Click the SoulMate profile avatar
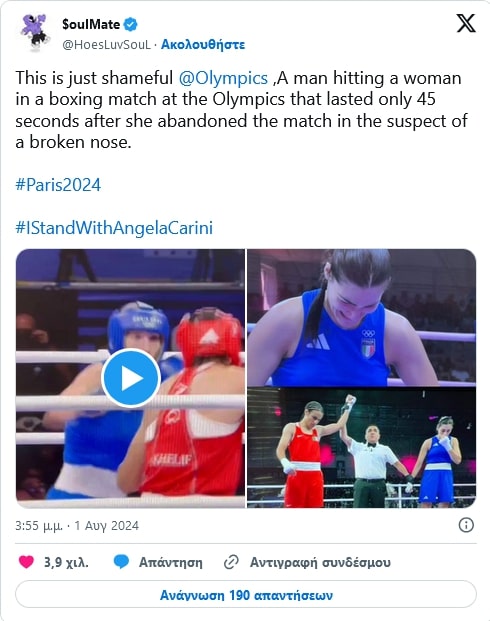 pyautogui.click(x=35, y=32)
